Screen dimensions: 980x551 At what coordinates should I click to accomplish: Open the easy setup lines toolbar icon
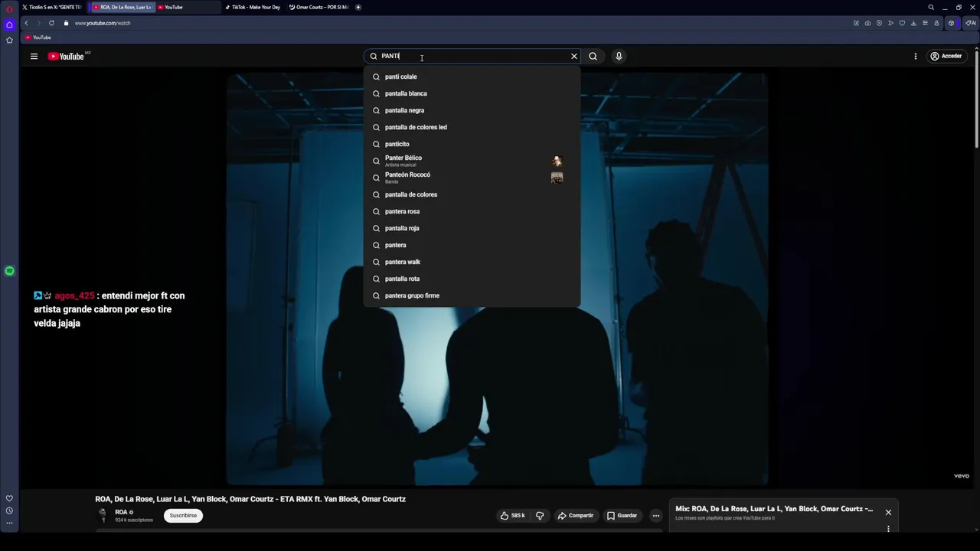point(925,23)
